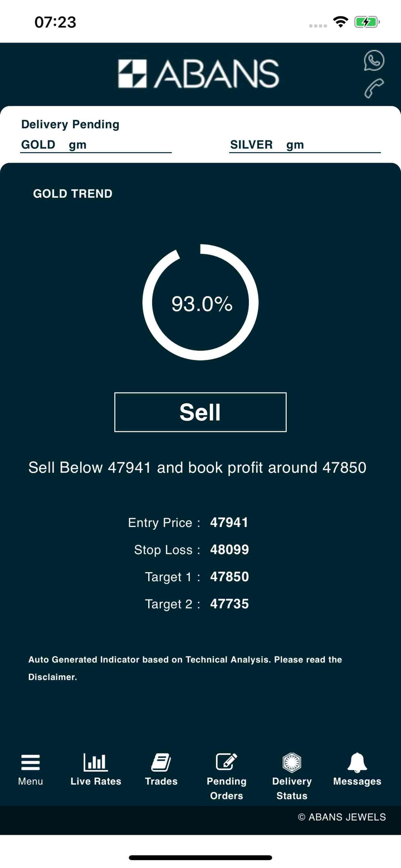Open the Trades book icon
Viewport: 401px width, 868px height.
tap(161, 762)
